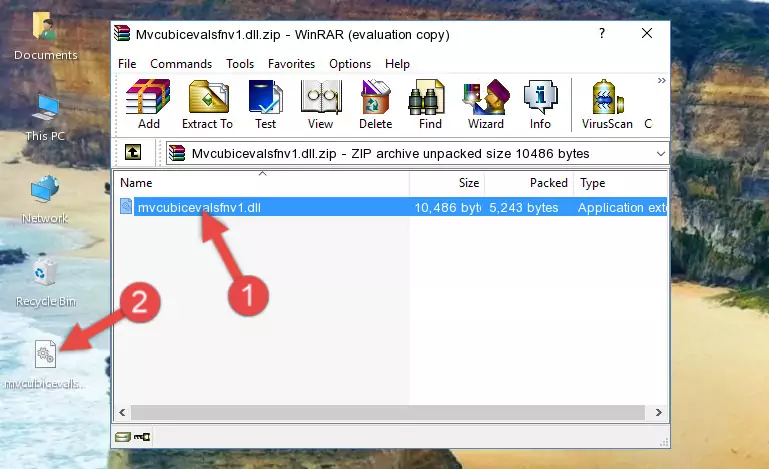This screenshot has width=769, height=469.
Task: Go up one folder level
Action: click(x=133, y=153)
